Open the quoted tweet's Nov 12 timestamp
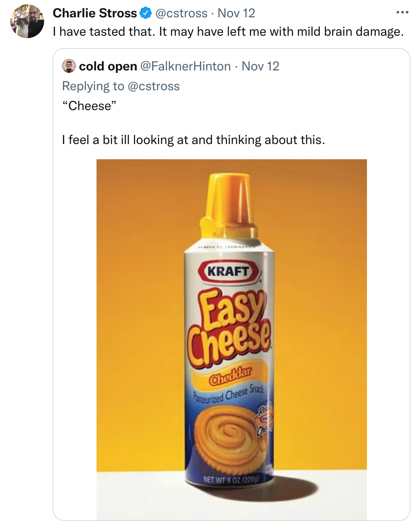 pyautogui.click(x=260, y=67)
